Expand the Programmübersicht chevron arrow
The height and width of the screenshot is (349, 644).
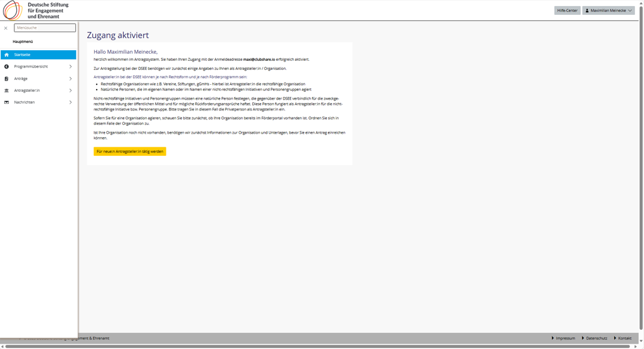(x=70, y=67)
